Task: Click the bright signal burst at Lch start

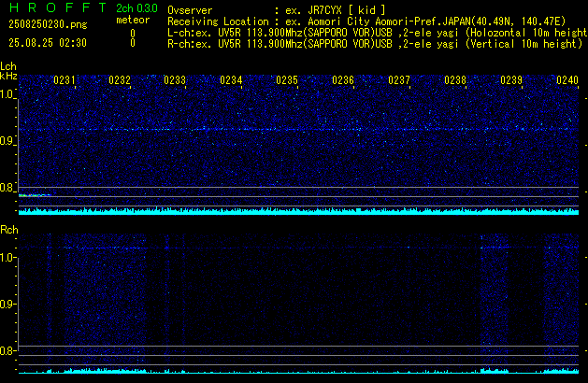Action: (35, 195)
